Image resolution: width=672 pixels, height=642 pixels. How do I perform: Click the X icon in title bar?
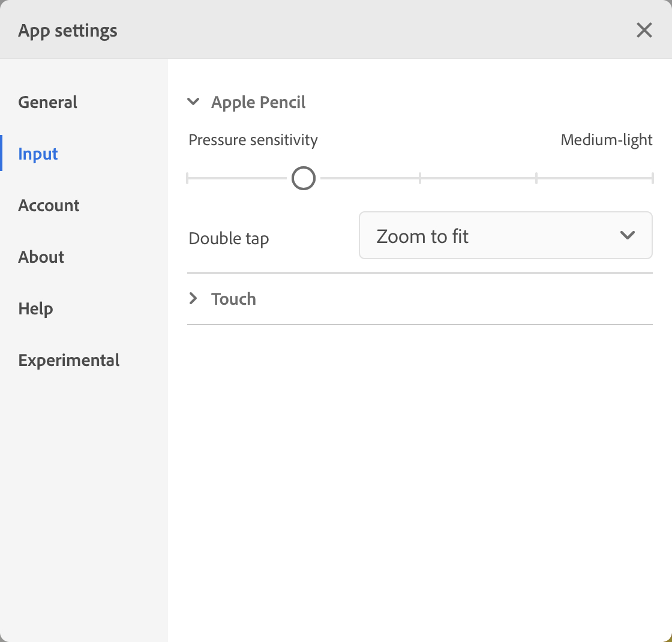(644, 30)
